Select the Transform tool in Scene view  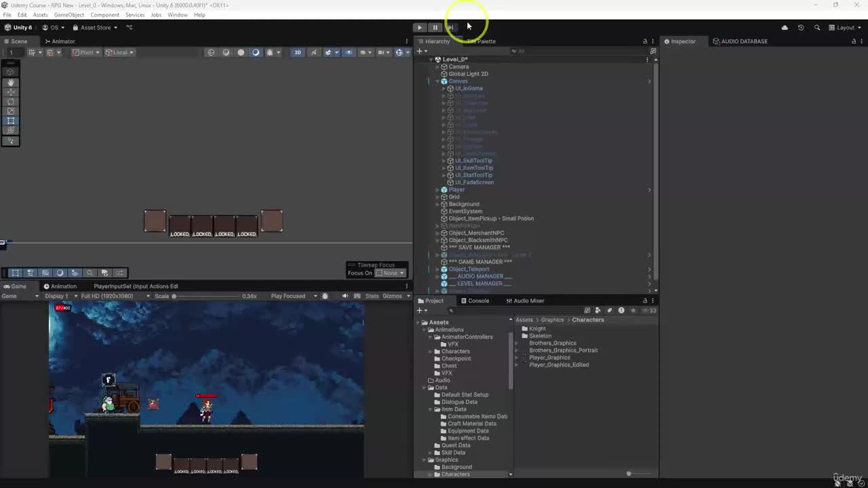click(10, 130)
